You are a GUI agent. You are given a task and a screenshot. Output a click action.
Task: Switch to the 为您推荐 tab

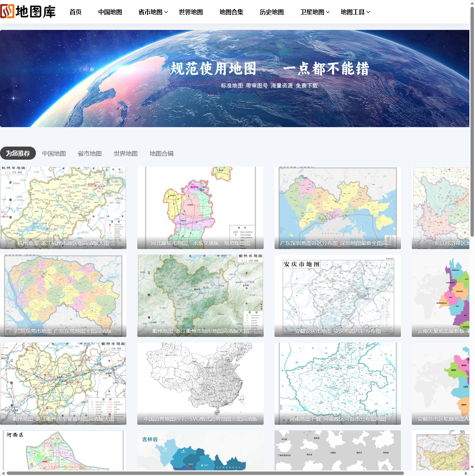coord(18,153)
